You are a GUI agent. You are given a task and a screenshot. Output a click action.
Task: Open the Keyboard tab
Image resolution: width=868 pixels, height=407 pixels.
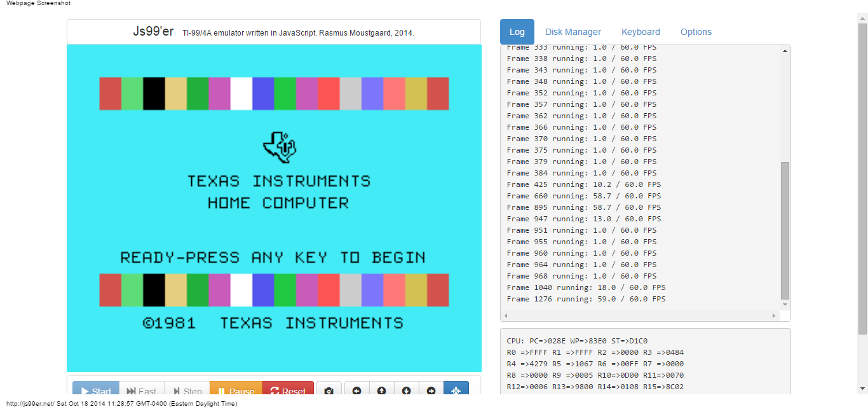point(641,32)
